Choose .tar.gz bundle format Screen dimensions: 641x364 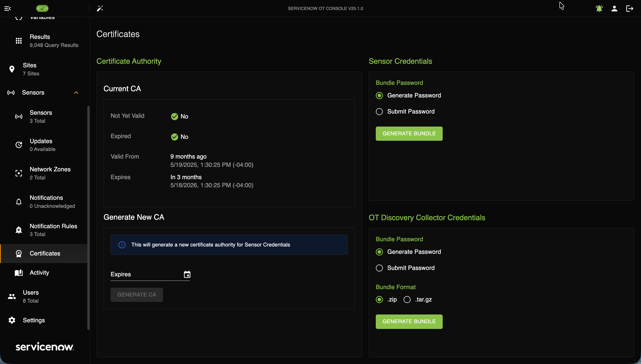click(407, 300)
